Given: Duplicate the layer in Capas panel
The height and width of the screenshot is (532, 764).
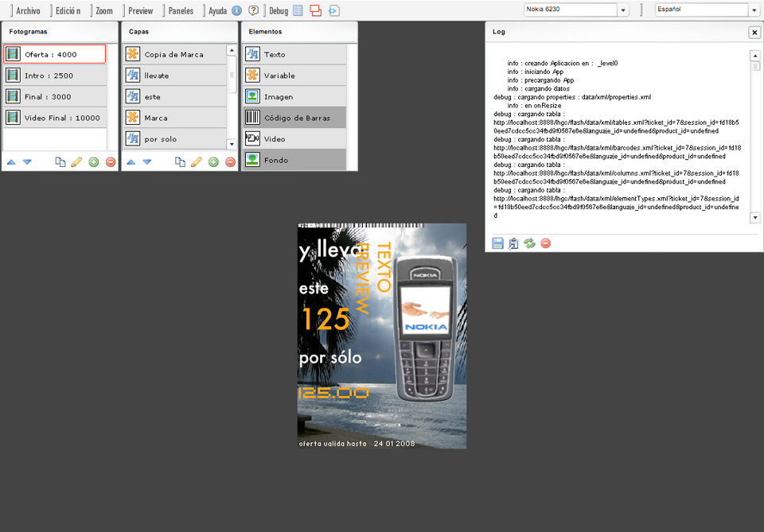Looking at the screenshot, I should (180, 162).
